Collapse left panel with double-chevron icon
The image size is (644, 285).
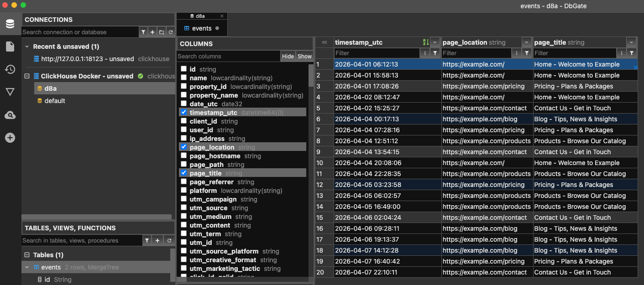click(325, 42)
